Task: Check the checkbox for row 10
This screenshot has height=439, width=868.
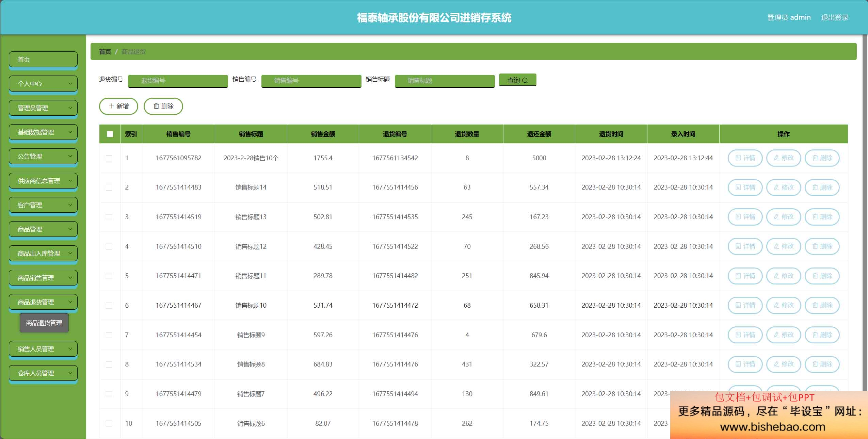Action: (109, 423)
